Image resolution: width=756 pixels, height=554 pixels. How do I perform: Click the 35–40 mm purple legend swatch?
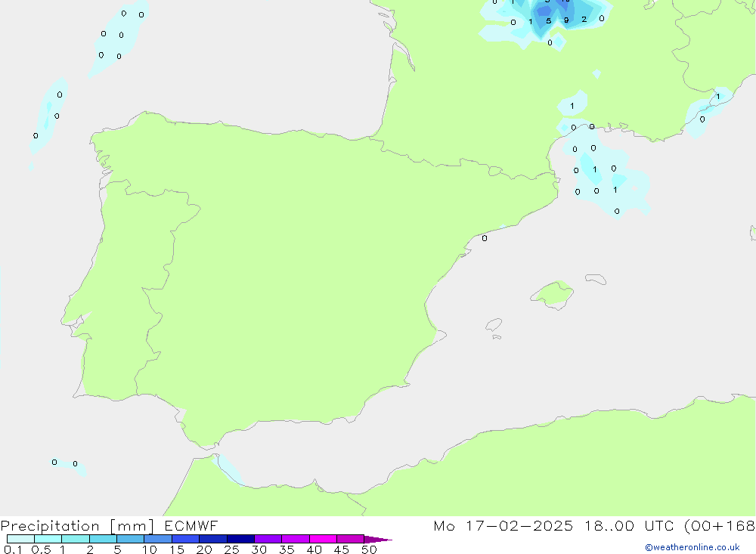pyautogui.click(x=295, y=539)
